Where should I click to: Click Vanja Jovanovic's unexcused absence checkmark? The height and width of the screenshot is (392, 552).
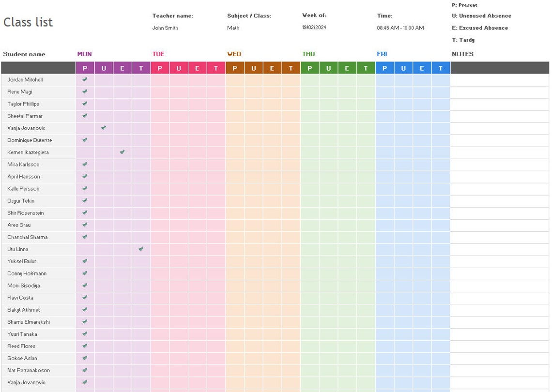(x=103, y=128)
